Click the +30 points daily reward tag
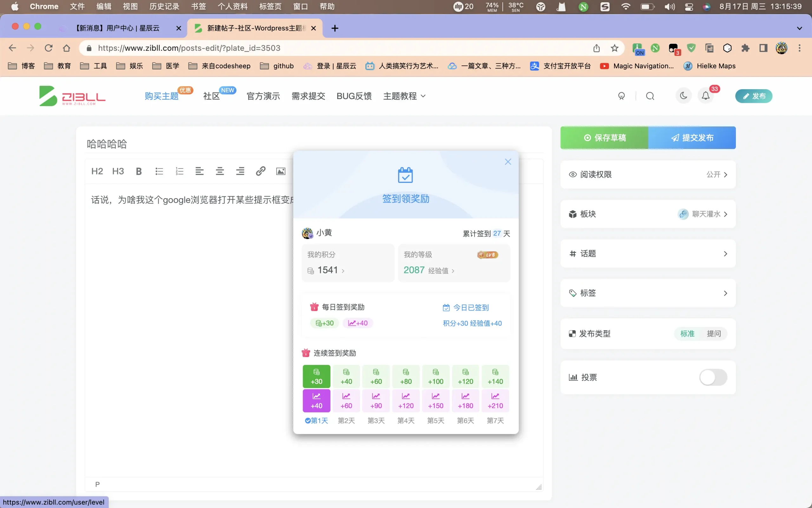The width and height of the screenshot is (812, 508). pos(324,323)
